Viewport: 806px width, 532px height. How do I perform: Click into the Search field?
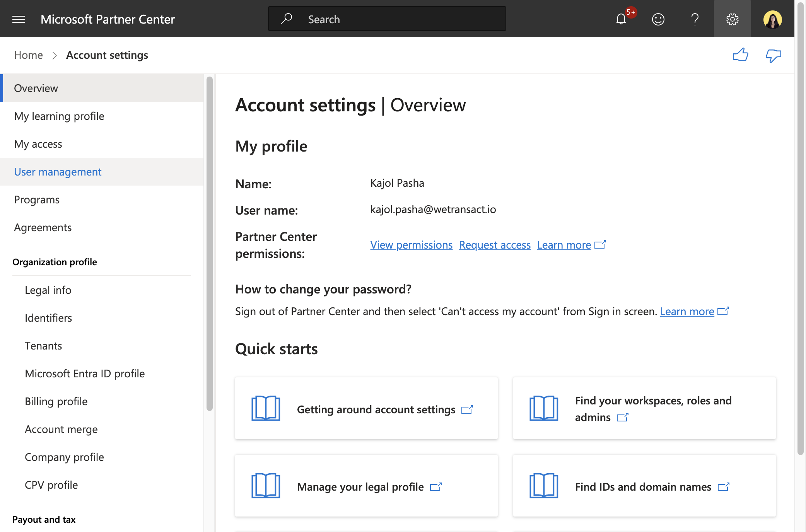(387, 19)
